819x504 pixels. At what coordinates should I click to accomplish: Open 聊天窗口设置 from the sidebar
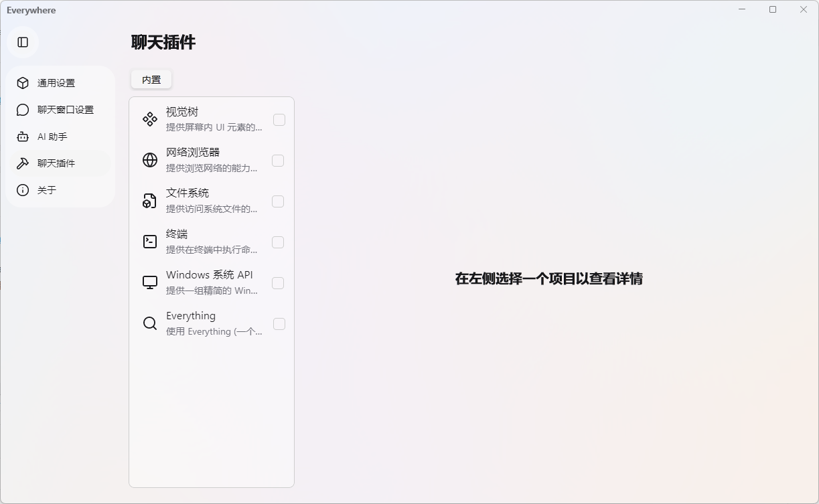pyautogui.click(x=60, y=109)
